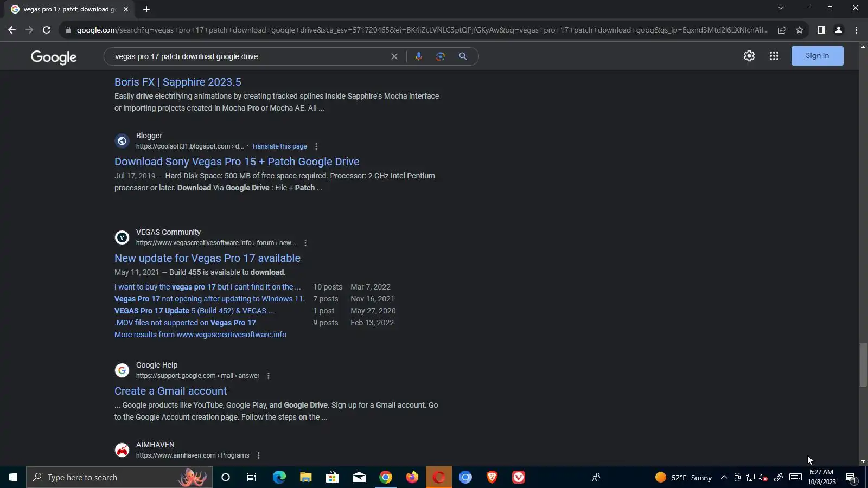Open more options for Google Help result
The width and height of the screenshot is (868, 488).
(x=269, y=376)
